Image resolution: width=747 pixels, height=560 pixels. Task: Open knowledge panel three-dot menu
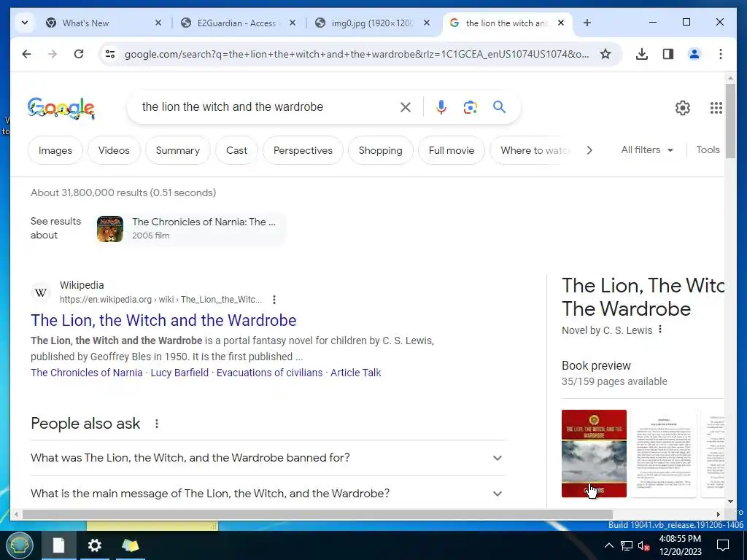point(660,329)
